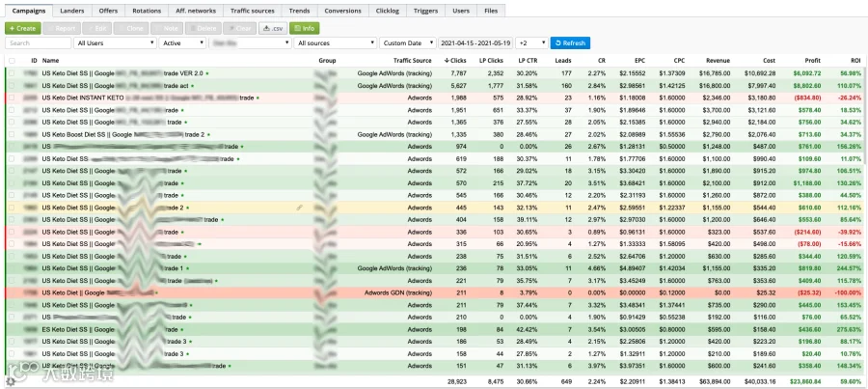Click the grayed-out Delete toolbar button
The width and height of the screenshot is (868, 389).
pos(203,28)
